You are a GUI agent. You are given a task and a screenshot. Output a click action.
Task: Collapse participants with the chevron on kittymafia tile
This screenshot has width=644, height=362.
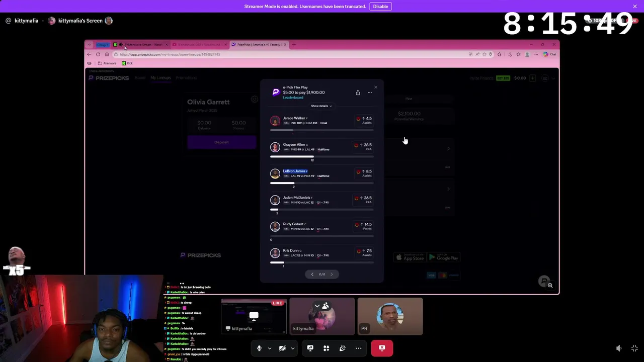(317, 306)
